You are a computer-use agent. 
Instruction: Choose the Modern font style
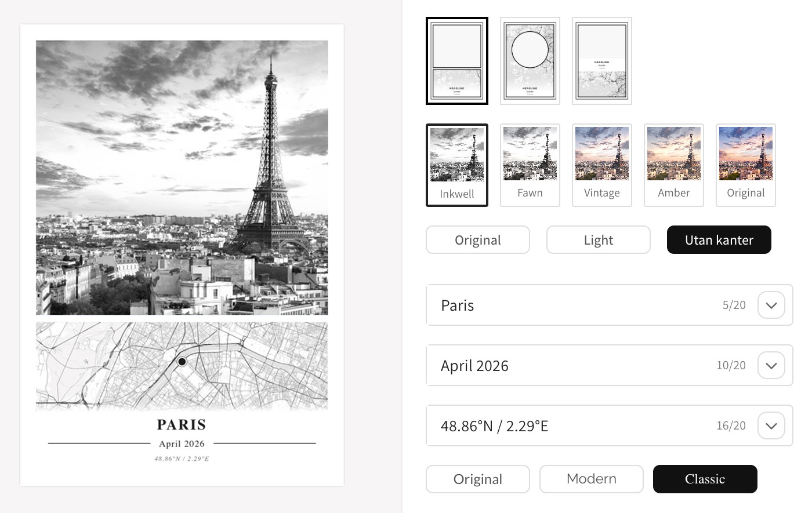[592, 479]
